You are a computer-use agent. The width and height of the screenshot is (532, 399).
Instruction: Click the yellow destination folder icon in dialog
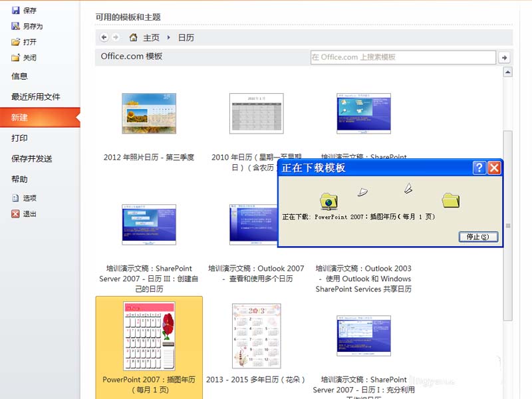pyautogui.click(x=451, y=200)
